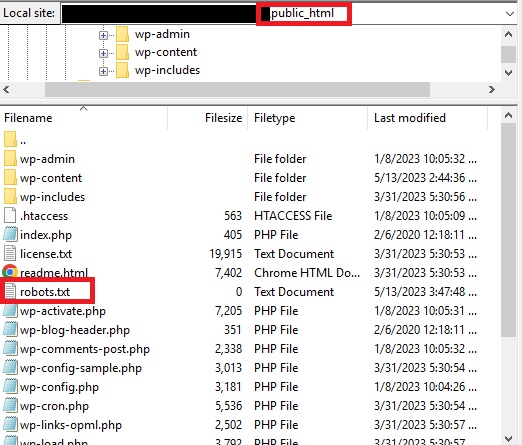Open the Local site path dropdown

pyautogui.click(x=509, y=14)
